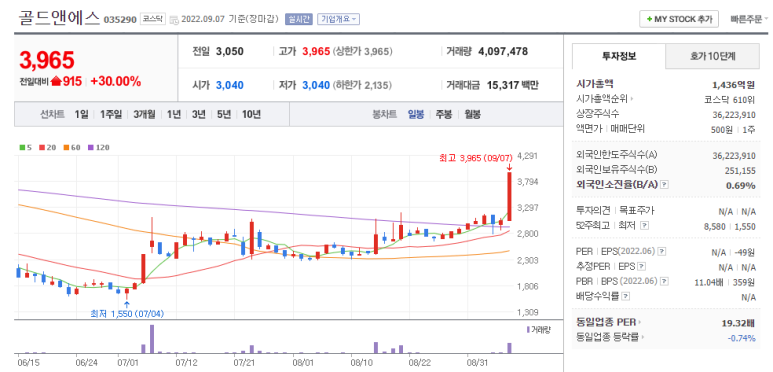773x372 pixels.
Task: Click the PBR value 11.04배 | 359원
Action: (724, 282)
